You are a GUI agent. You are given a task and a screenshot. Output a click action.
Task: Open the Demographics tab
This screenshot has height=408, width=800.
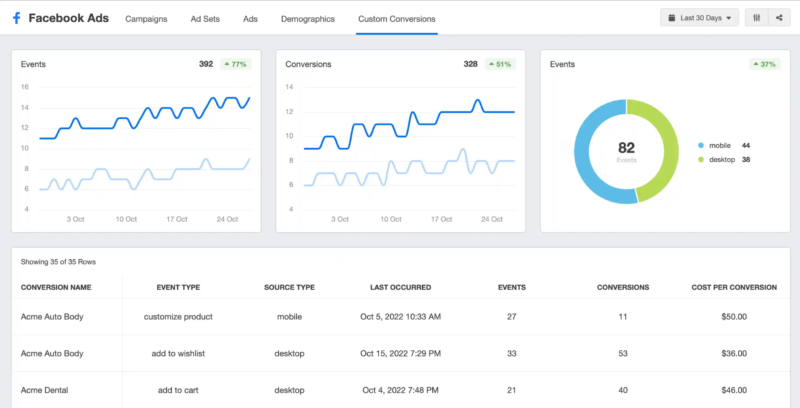point(308,19)
